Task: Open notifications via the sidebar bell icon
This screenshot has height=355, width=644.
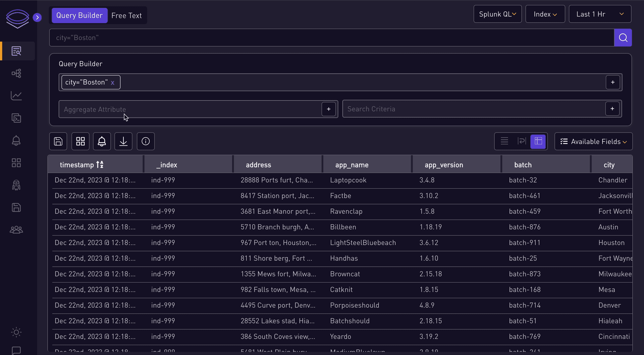Action: [x=16, y=141]
